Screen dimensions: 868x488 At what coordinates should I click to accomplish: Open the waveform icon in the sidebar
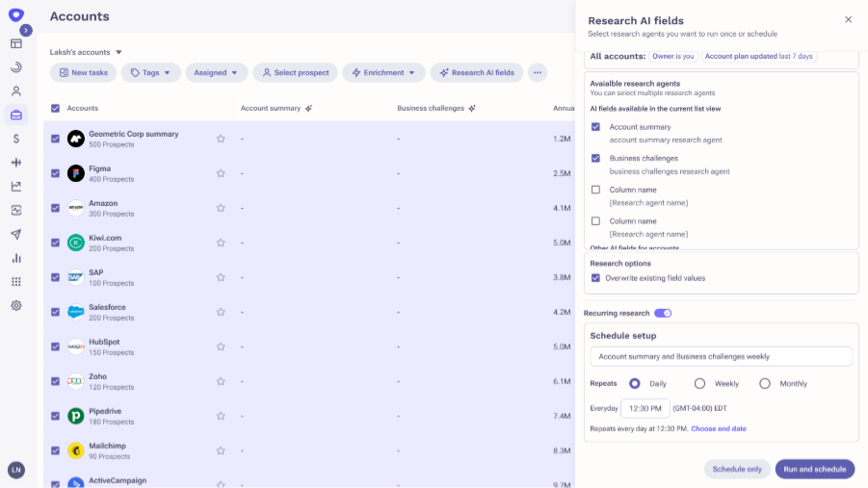[x=16, y=163]
